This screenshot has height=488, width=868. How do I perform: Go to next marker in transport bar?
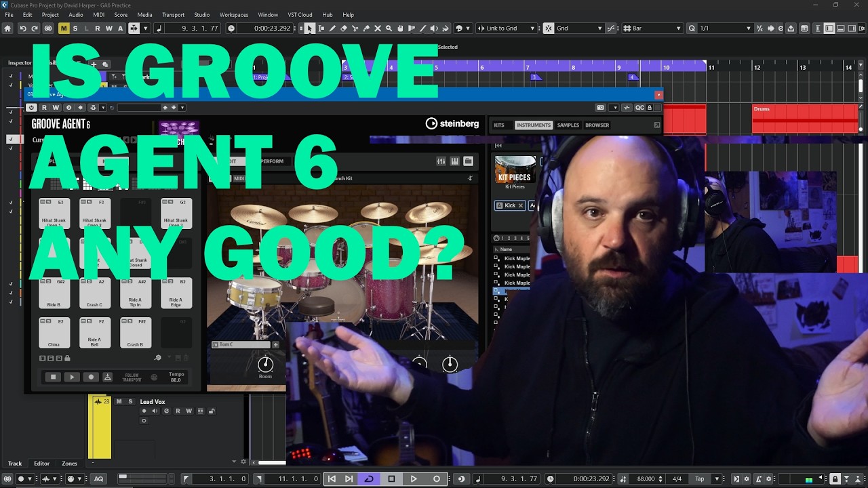click(349, 479)
